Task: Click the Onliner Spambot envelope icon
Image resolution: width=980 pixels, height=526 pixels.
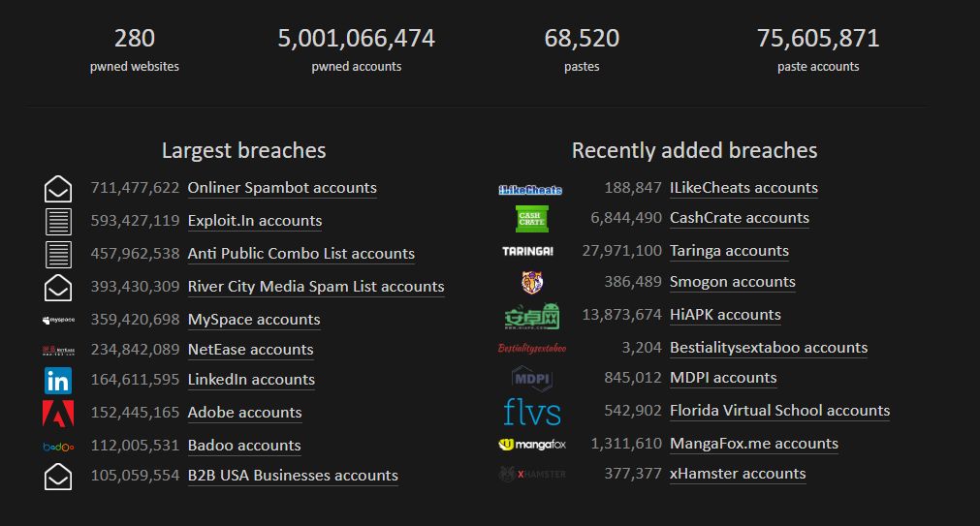Action: (x=58, y=189)
